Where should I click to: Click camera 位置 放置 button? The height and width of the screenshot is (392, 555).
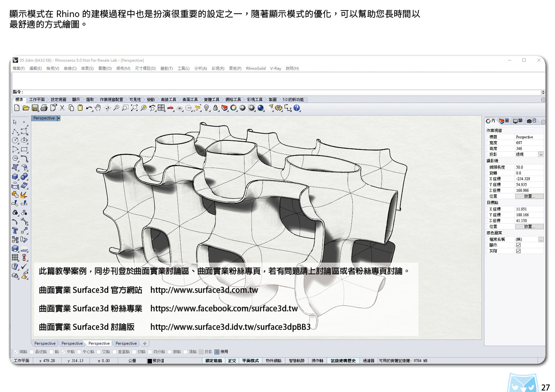pyautogui.click(x=529, y=196)
